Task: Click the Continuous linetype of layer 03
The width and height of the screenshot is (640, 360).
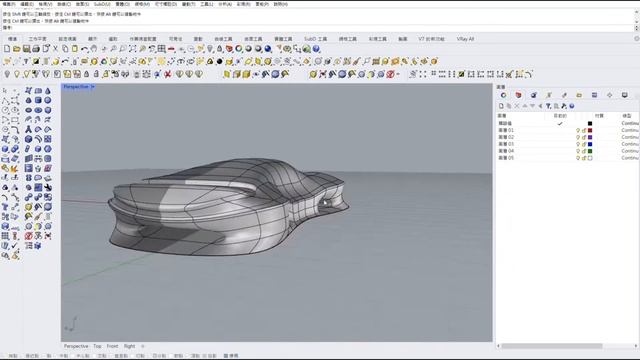Action: [630, 144]
